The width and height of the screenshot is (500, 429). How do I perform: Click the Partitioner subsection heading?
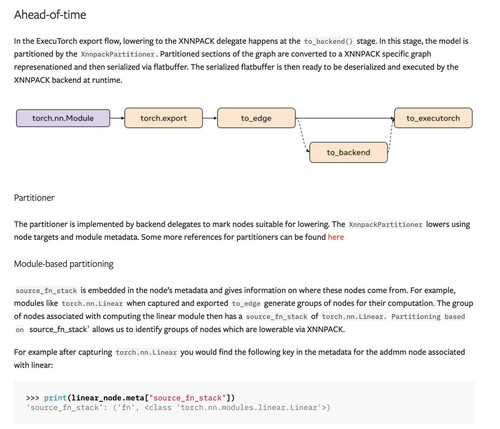click(34, 198)
